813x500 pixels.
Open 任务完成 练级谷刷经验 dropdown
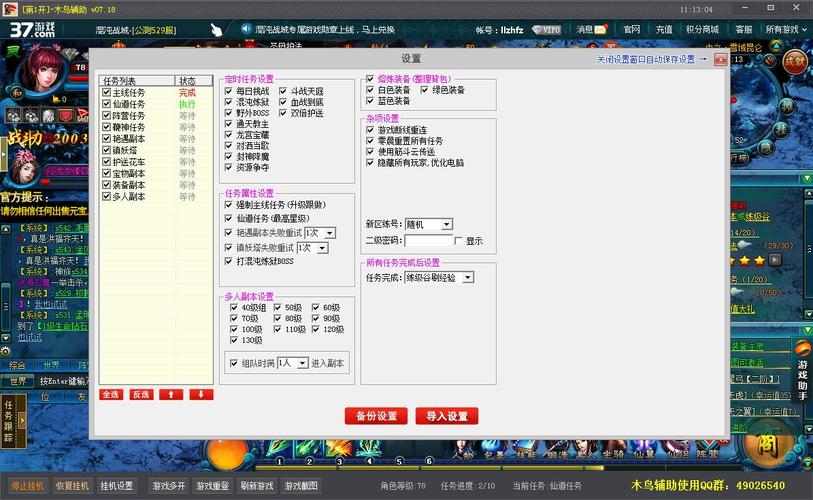click(468, 277)
